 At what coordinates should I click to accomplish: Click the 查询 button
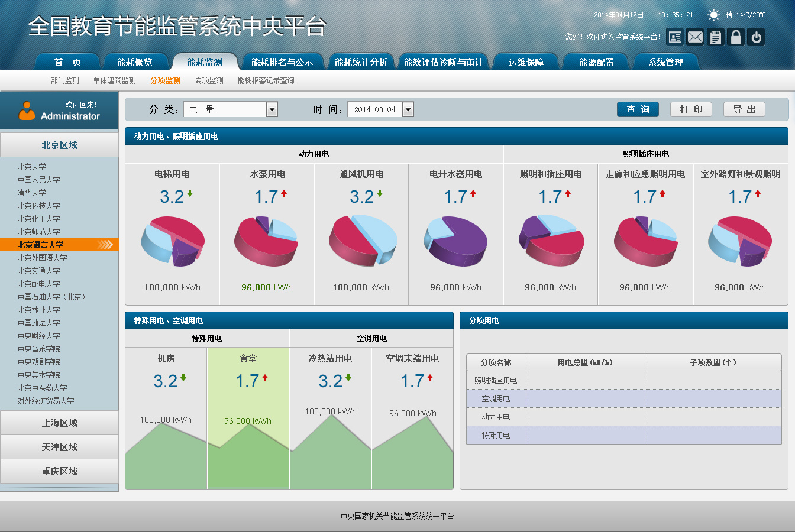[x=638, y=109]
